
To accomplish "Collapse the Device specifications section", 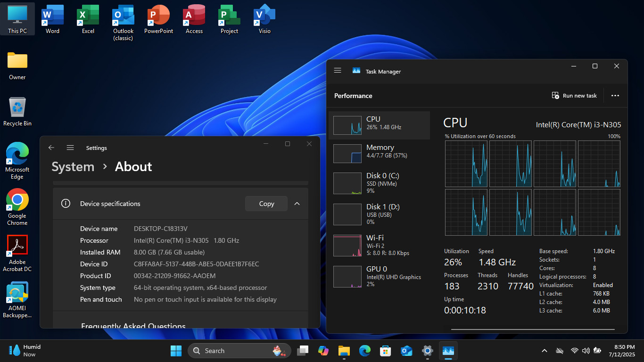I will (x=297, y=204).
